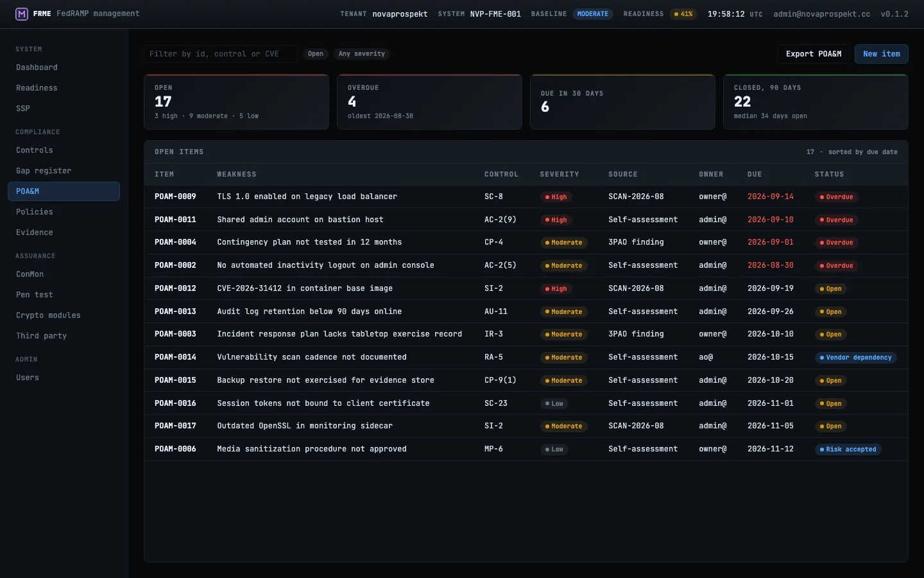Click Overdue status on POAM-0002 row
The image size is (924, 578).
pos(837,266)
